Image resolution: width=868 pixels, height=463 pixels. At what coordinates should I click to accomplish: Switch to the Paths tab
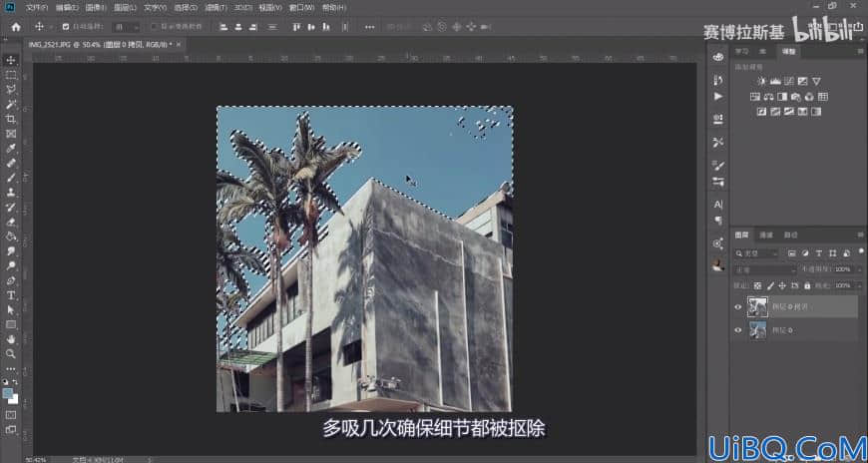(790, 234)
